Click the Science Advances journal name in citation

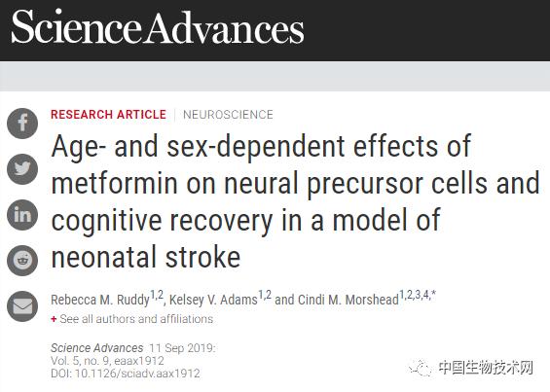(96, 348)
